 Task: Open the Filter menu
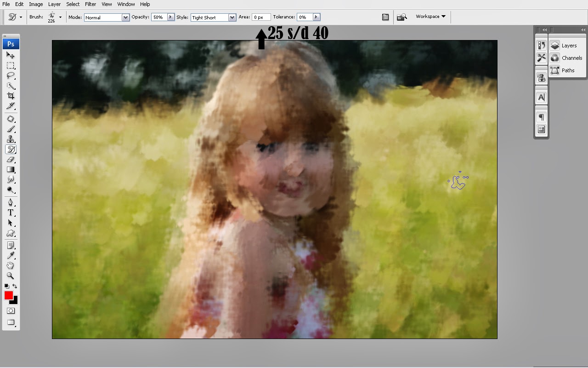click(x=90, y=4)
